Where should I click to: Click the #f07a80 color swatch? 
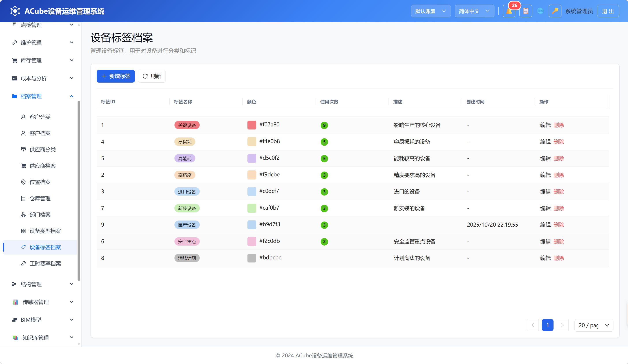click(x=252, y=125)
